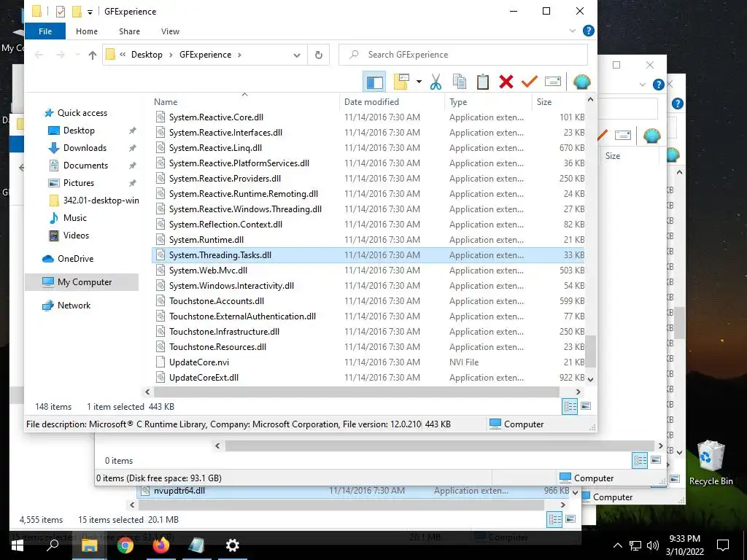The image size is (747, 560).
Task: Open Documents in the navigation pane
Action: pos(86,166)
